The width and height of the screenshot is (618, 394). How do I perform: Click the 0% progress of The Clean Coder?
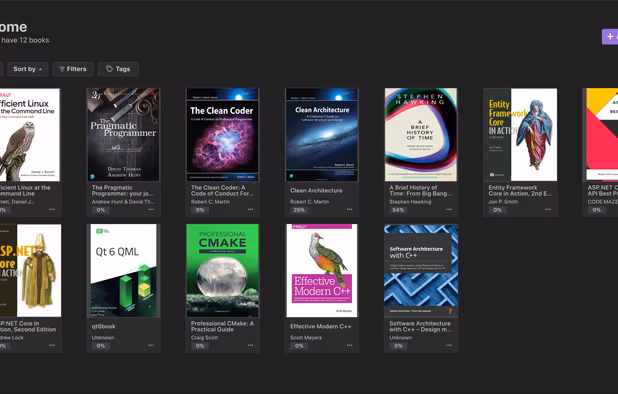tap(200, 210)
